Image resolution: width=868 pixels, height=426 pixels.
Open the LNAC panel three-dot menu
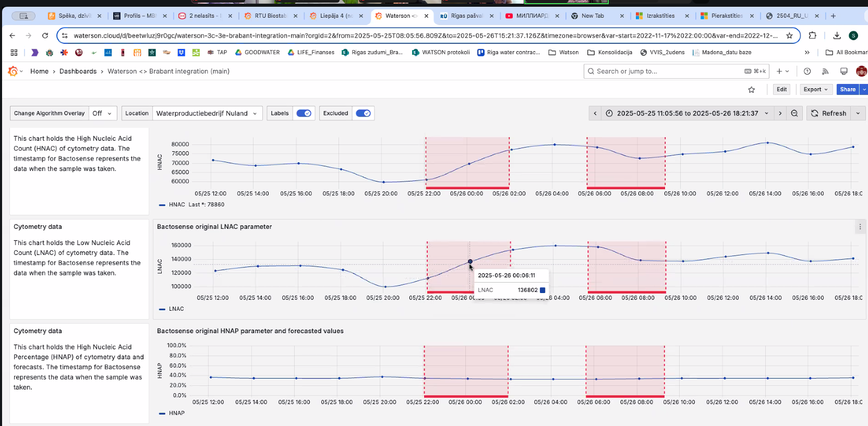pos(860,227)
